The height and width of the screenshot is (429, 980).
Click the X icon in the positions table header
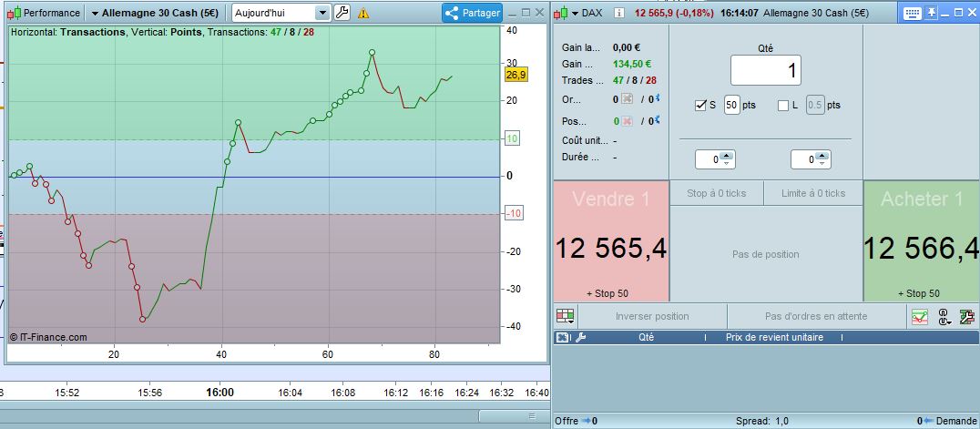(x=562, y=338)
